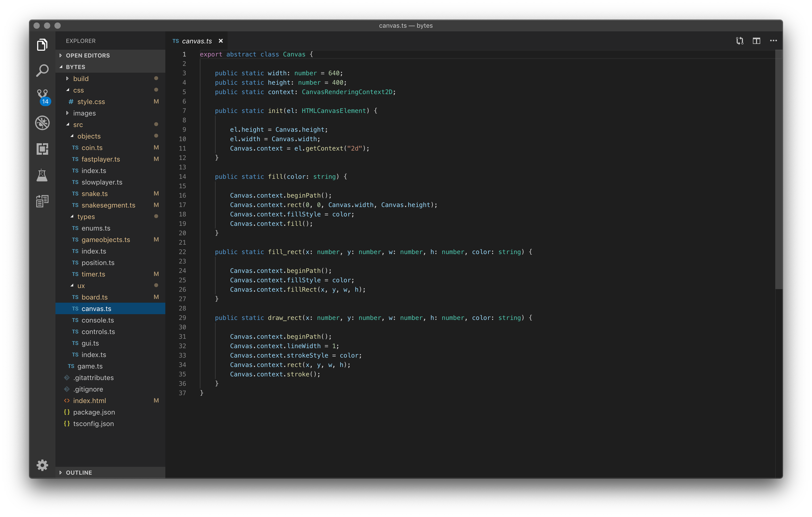Open coin.ts file
812x517 pixels.
click(111, 147)
